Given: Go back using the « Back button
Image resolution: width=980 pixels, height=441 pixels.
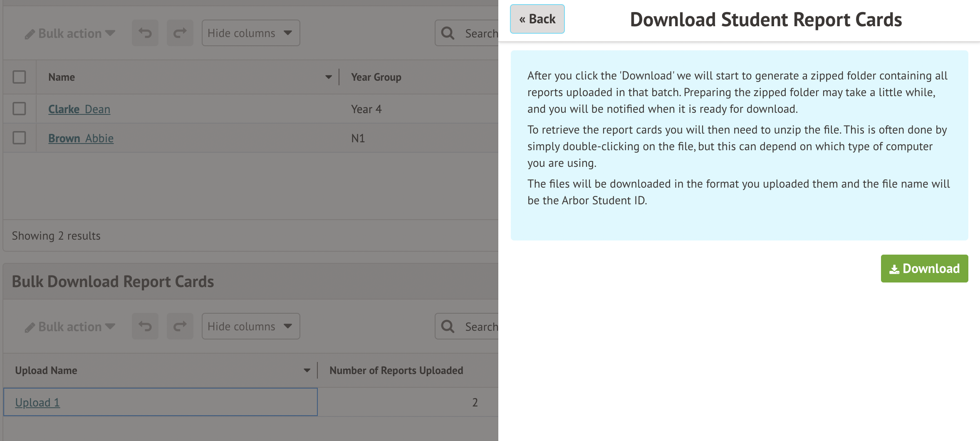Looking at the screenshot, I should click(x=537, y=19).
